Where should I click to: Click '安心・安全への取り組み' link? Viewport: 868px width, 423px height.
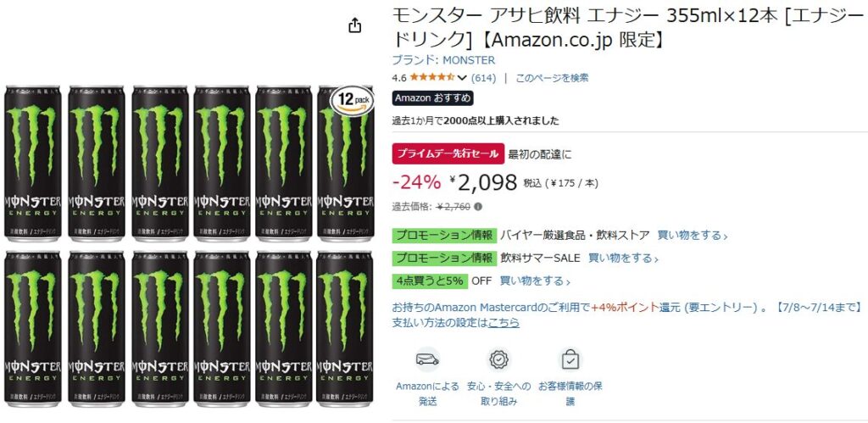[498, 393]
